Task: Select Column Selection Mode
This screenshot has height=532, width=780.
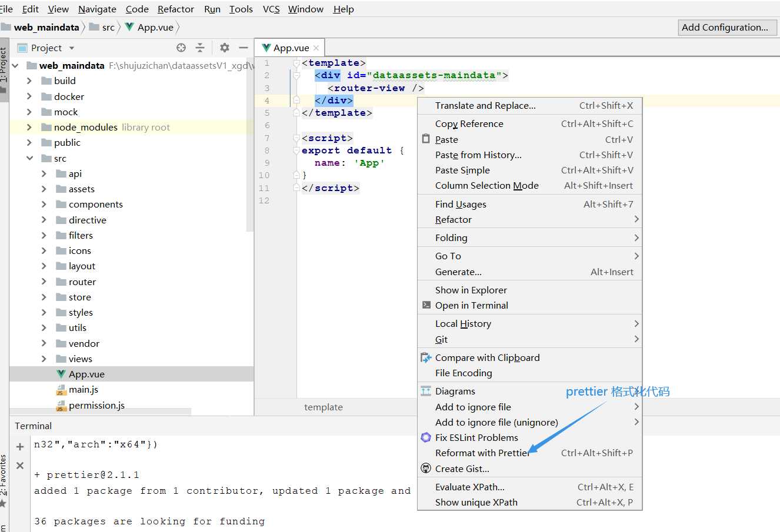Action: coord(529,185)
